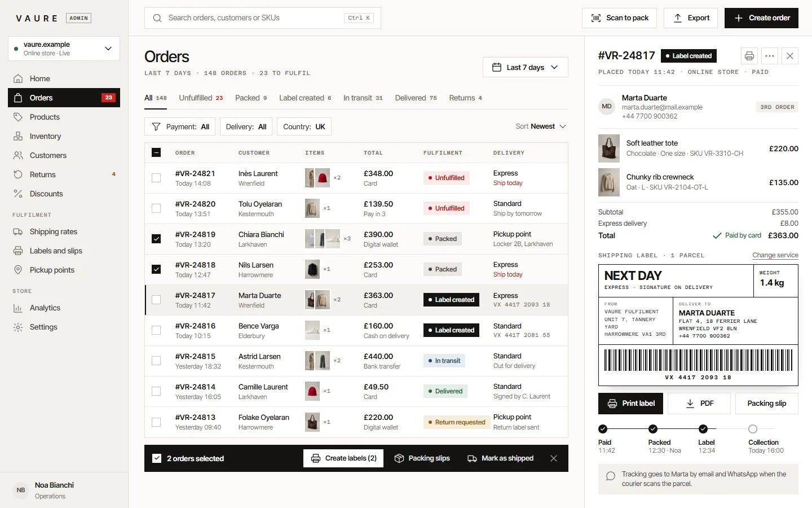Open Discounts in the sidebar
Viewport: 812px width, 508px height.
(64, 194)
